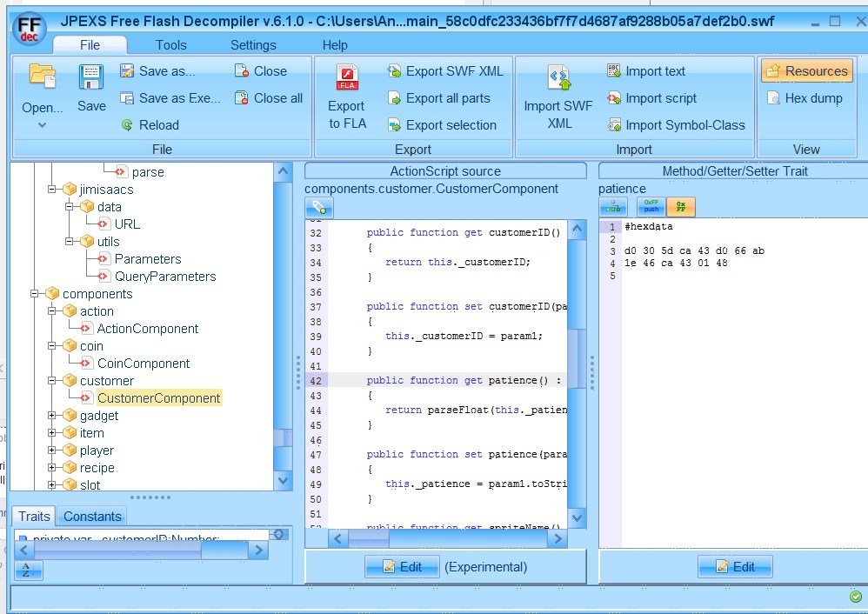Open the Hex dump view

804,97
